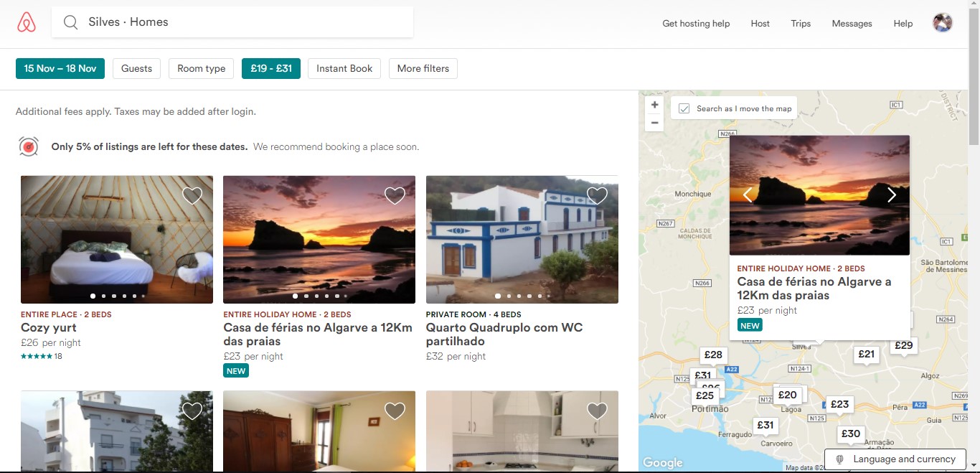
Task: Open Language and currency settings
Action: tap(896, 459)
